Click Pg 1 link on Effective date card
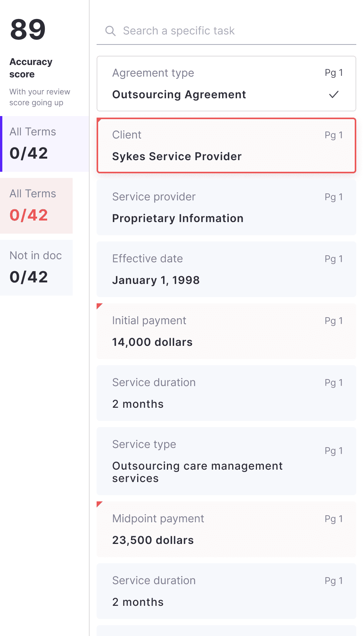Viewport: 364px width, 636px height. 333,259
